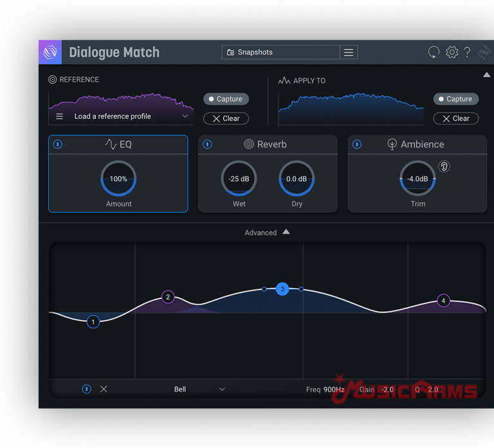Image resolution: width=494 pixels, height=448 pixels.
Task: Open the Snapshots preset field
Action: click(281, 53)
